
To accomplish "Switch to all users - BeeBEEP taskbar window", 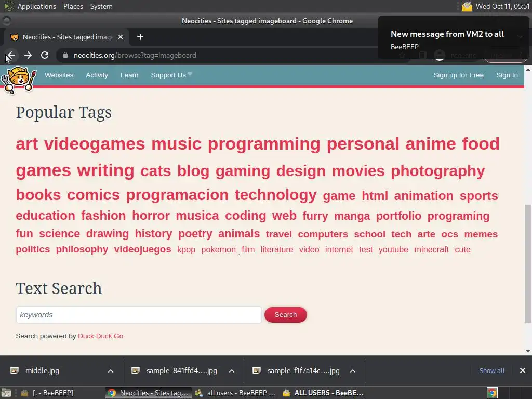I will click(235, 393).
